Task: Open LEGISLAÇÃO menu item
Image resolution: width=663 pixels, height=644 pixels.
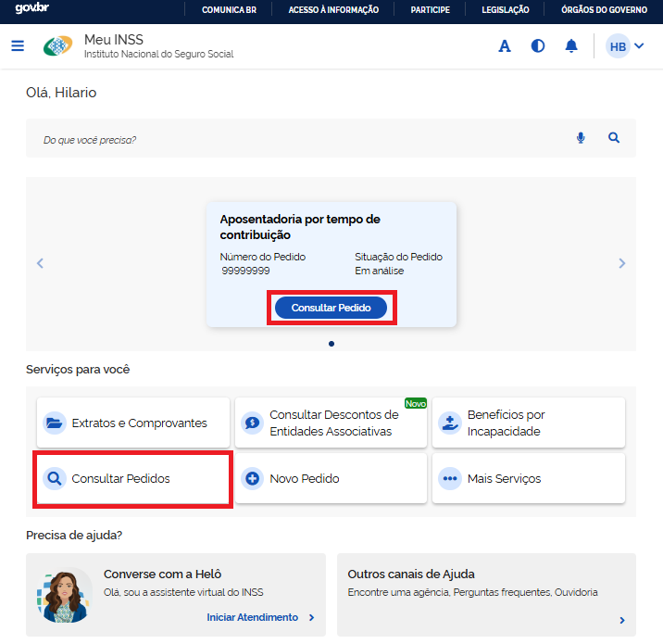Action: coord(506,10)
